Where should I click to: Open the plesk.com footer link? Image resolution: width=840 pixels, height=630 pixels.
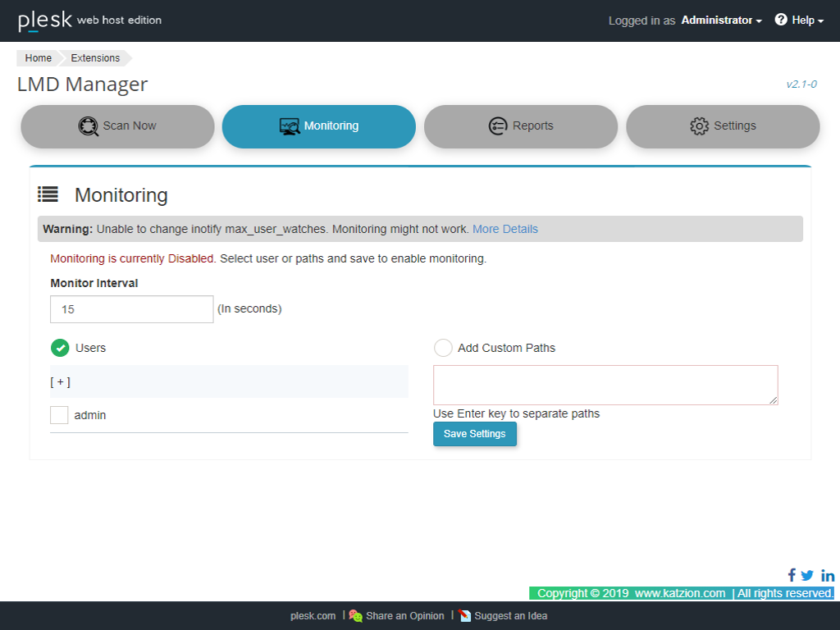[313, 616]
